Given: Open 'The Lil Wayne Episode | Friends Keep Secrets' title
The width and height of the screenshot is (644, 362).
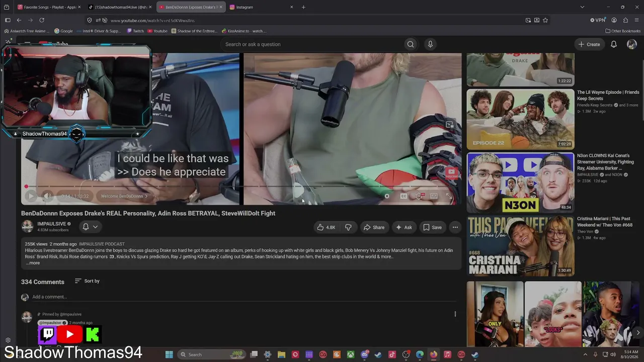Looking at the screenshot, I should click(x=608, y=96).
